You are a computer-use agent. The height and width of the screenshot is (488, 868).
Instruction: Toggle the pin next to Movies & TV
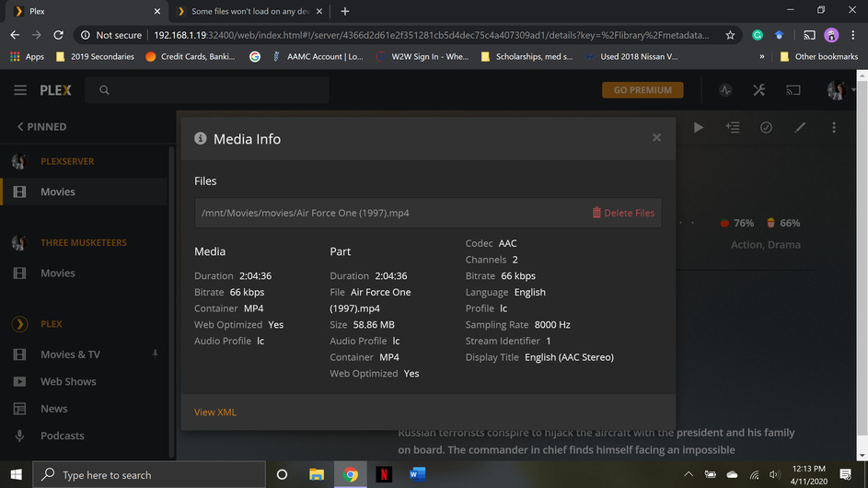[155, 354]
